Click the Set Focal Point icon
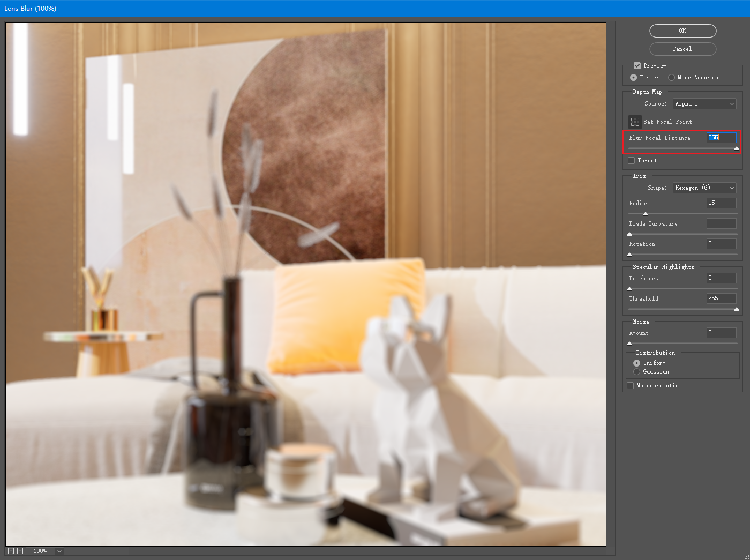 634,122
